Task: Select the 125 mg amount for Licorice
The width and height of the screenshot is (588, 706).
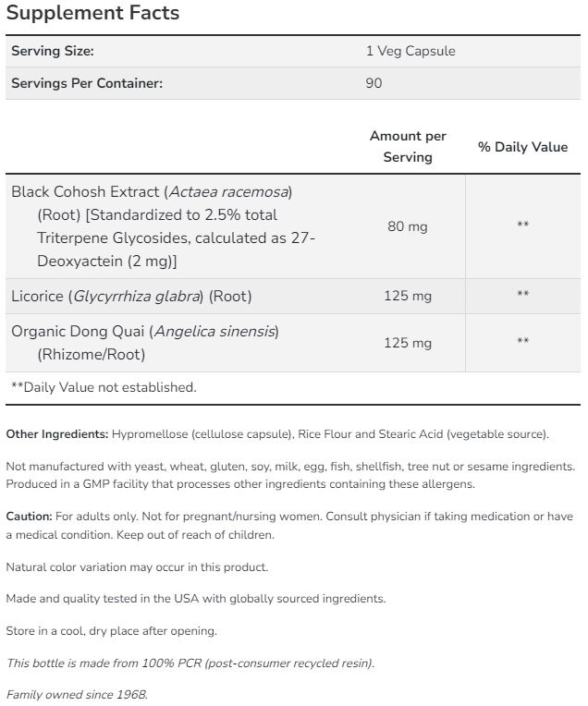Action: pyautogui.click(x=408, y=297)
